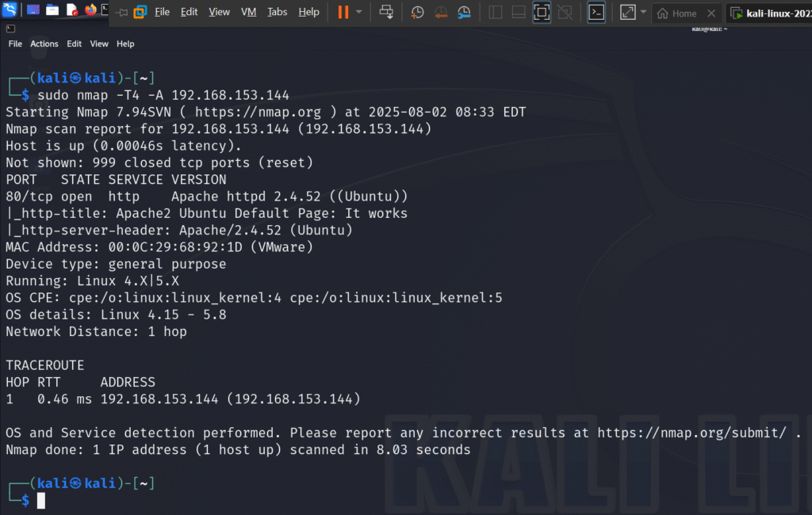
Task: Toggle the thumbnail bar panel
Action: click(519, 13)
